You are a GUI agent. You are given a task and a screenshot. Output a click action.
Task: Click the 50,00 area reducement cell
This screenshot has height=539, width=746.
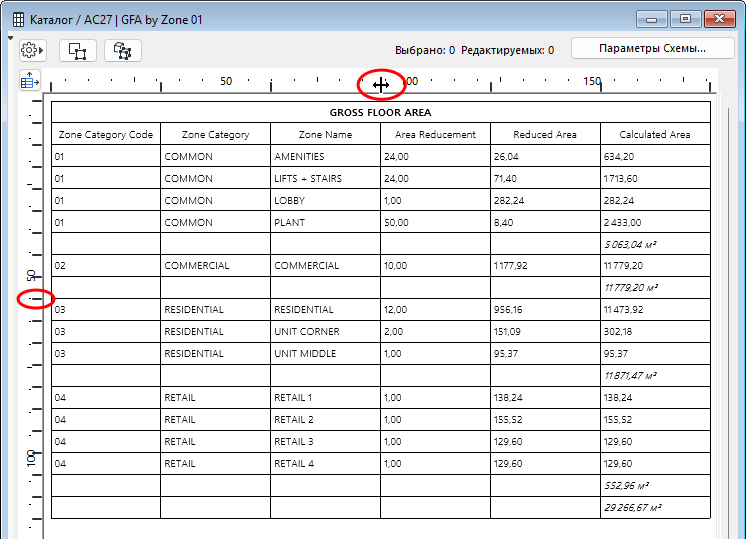pyautogui.click(x=435, y=222)
